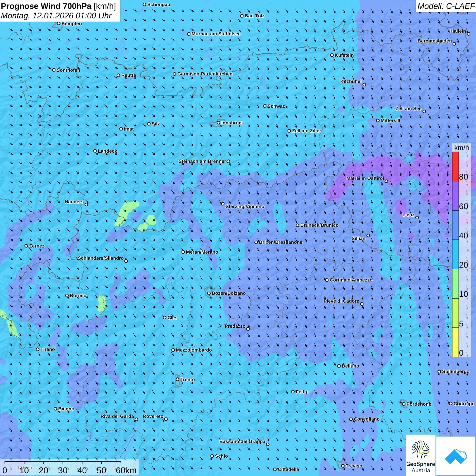
Task: Click the Feltre location marker
Action: [293, 392]
